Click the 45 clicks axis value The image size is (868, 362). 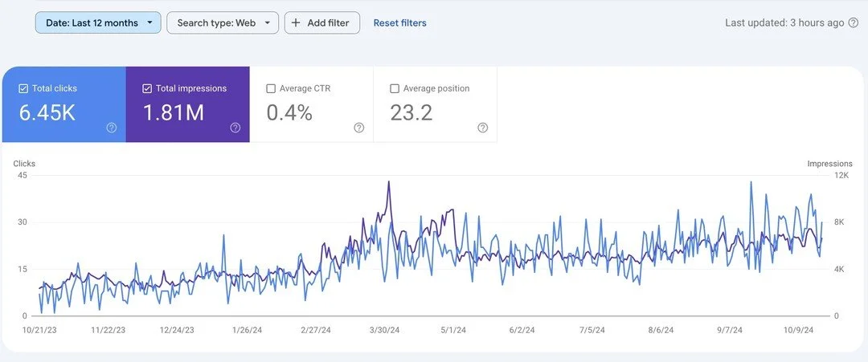[23, 175]
